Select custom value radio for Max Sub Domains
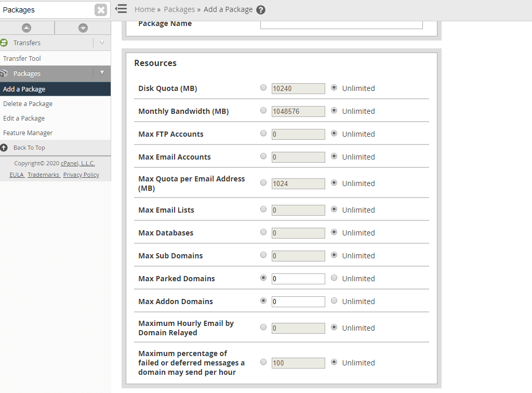The image size is (532, 393). tap(263, 255)
